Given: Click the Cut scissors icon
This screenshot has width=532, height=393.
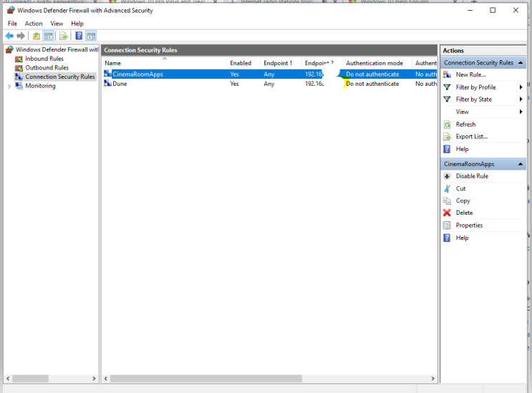Looking at the screenshot, I should [448, 188].
